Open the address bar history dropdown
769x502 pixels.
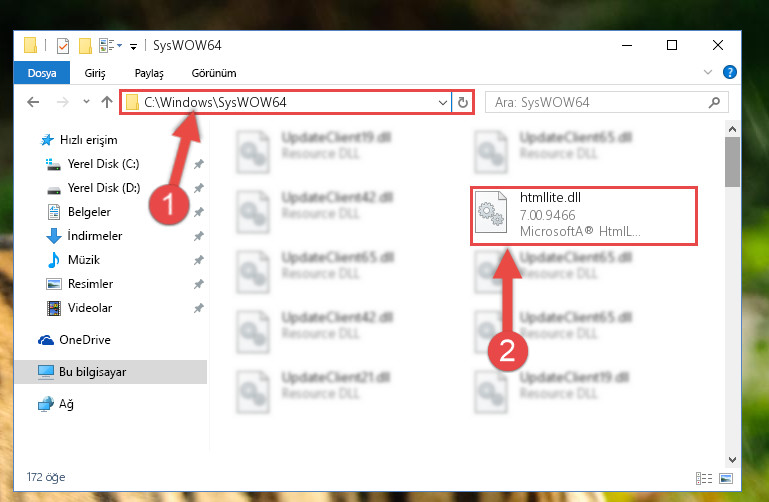coord(442,102)
